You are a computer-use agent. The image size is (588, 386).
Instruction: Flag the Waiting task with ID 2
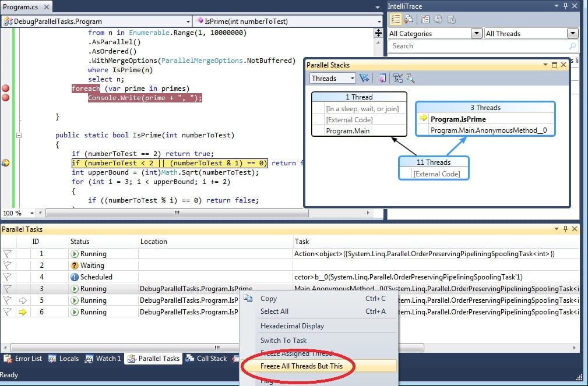pyautogui.click(x=8, y=265)
